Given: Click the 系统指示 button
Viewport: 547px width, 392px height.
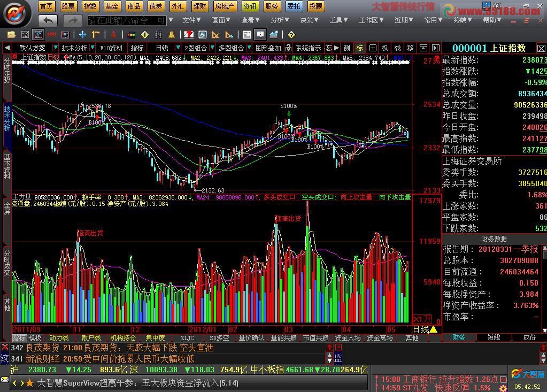Looking at the screenshot, I should [x=308, y=48].
